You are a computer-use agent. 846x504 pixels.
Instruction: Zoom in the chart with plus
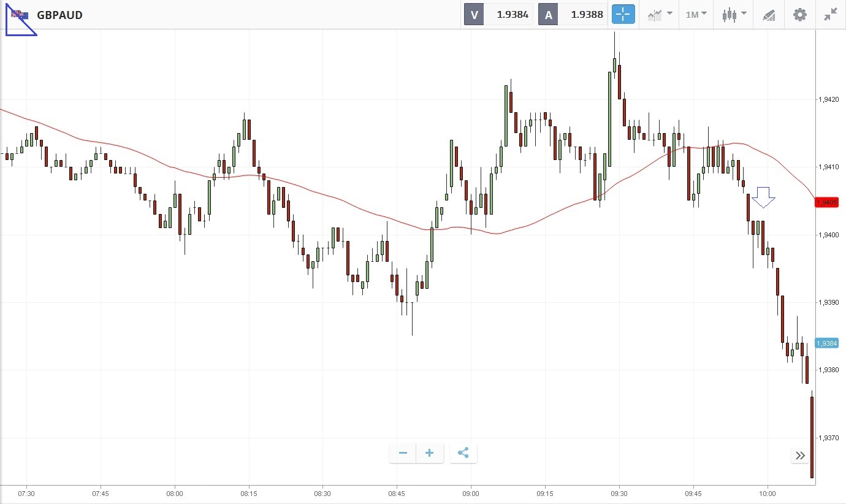coord(430,453)
